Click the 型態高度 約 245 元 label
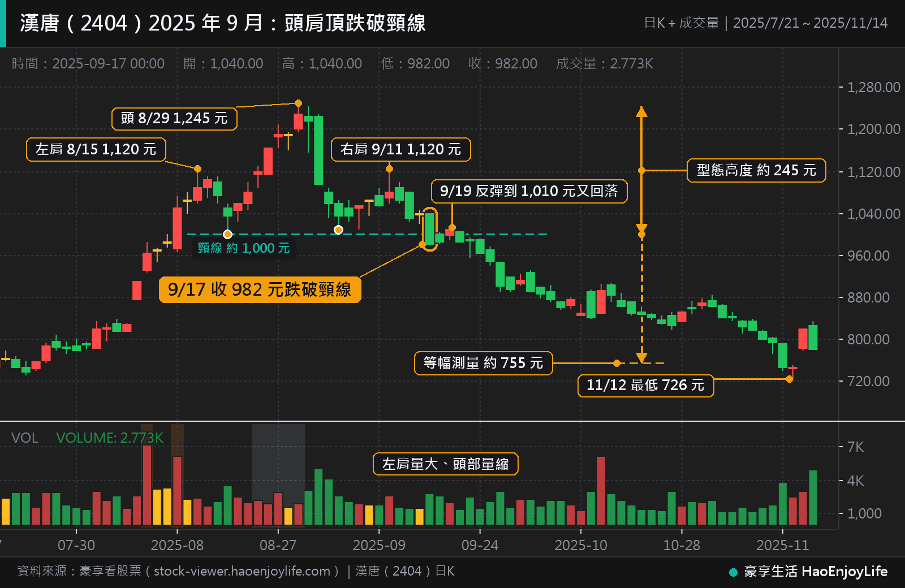 pos(756,170)
